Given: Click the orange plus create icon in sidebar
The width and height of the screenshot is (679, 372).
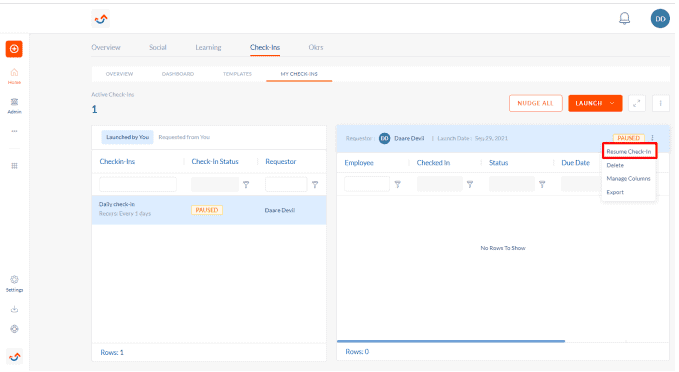Looking at the screenshot, I should (x=14, y=49).
